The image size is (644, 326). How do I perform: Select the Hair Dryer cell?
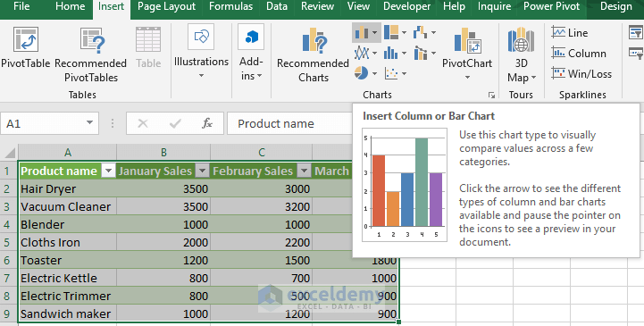tap(68, 188)
